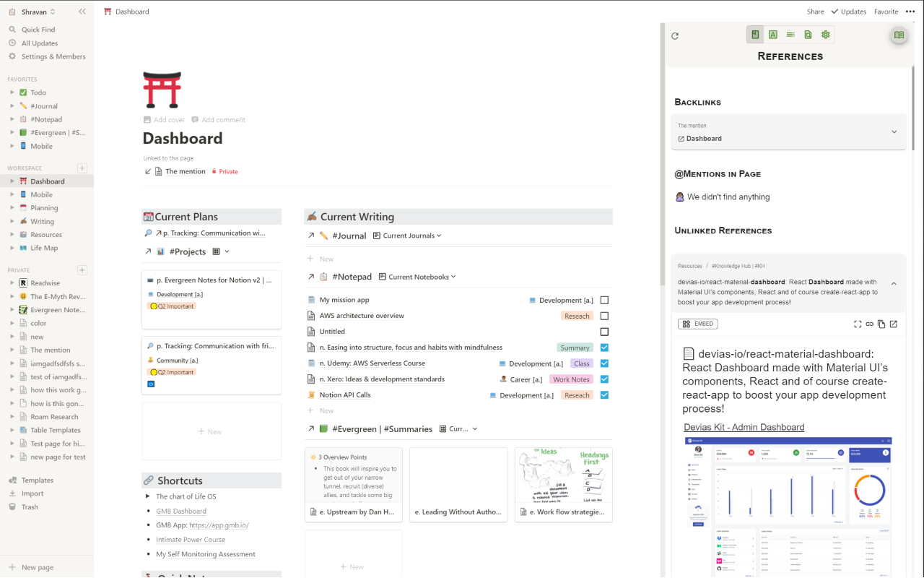Viewport: 924px width, 578px height.
Task: Click the All Updates clock icon
Action: [12, 43]
